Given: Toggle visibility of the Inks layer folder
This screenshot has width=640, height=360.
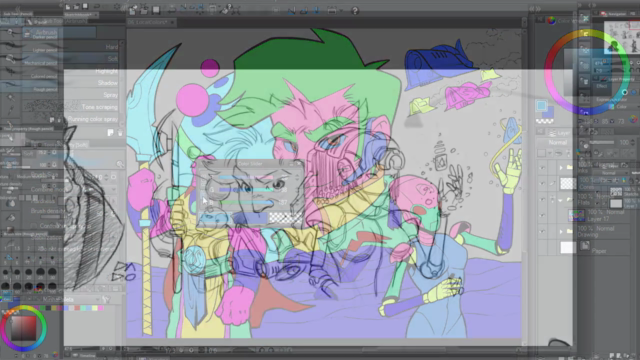Looking at the screenshot, I should tap(542, 168).
